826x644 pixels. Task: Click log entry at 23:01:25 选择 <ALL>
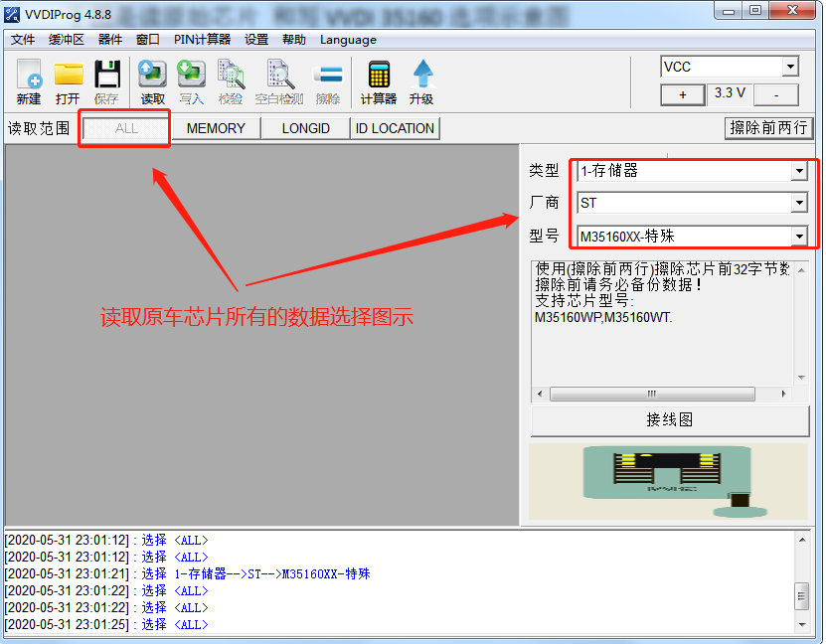[x=106, y=624]
